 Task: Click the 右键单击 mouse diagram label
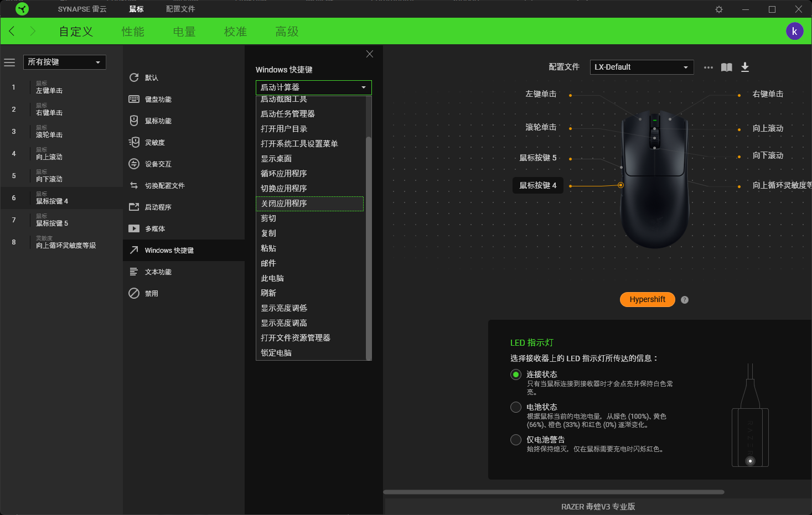point(768,94)
